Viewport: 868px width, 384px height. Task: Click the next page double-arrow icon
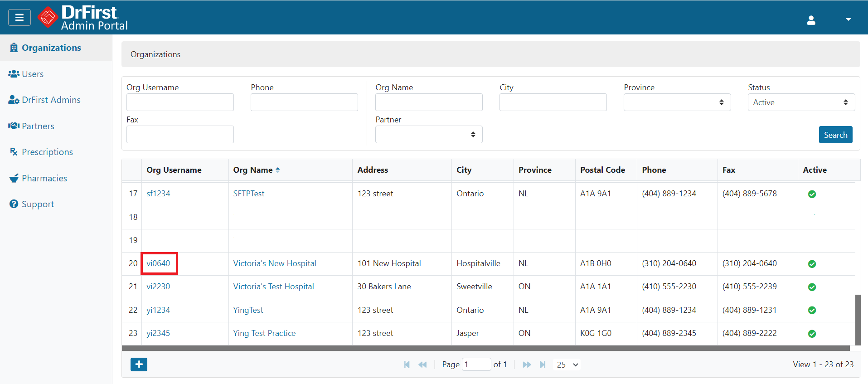coord(526,365)
